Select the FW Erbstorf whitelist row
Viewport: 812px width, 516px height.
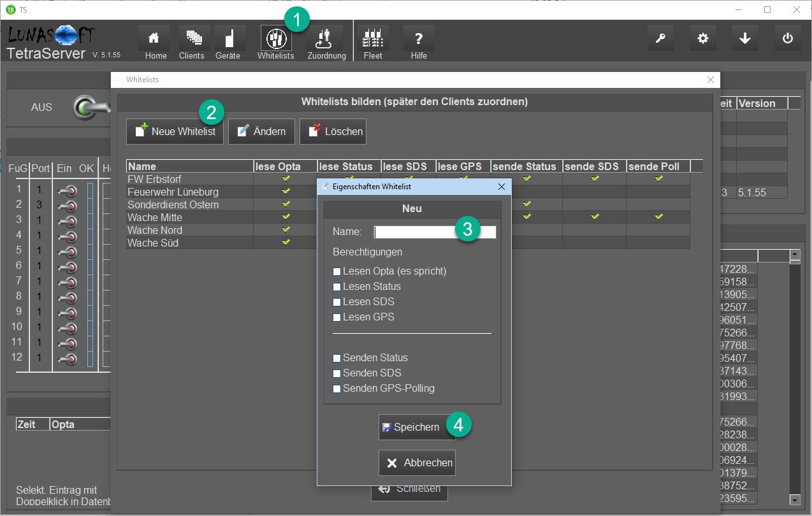(408, 179)
